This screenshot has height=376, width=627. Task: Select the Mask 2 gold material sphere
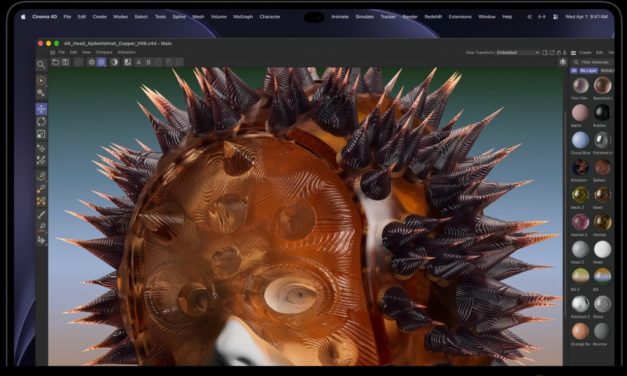pyautogui.click(x=580, y=195)
